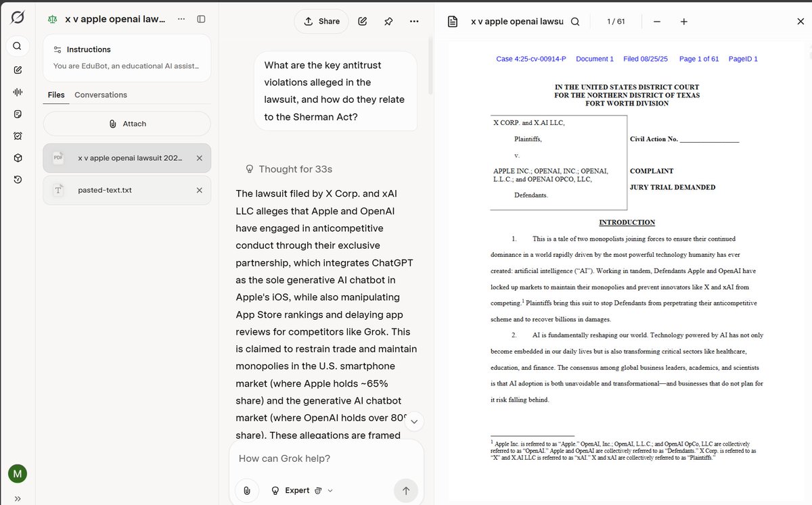The image size is (812, 505).
Task: Open the Expert model dropdown
Action: coord(302,491)
